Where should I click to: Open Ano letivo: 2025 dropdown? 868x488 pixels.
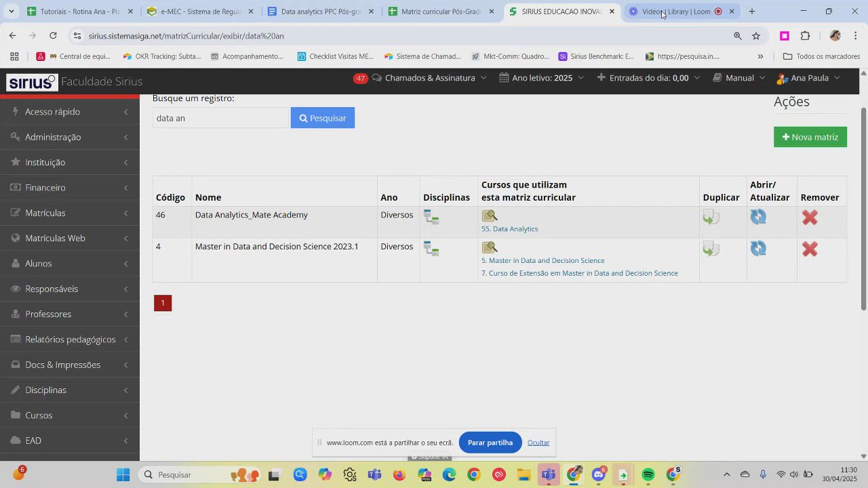(541, 78)
